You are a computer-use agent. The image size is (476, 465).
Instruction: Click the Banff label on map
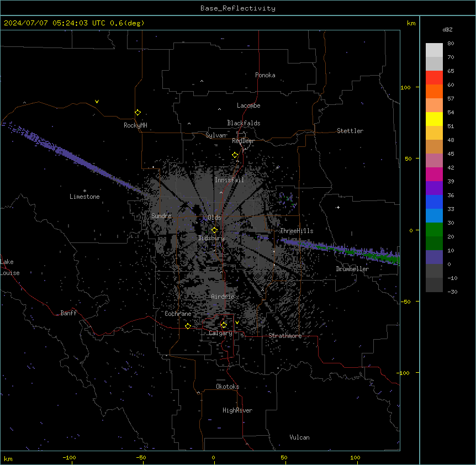pyautogui.click(x=68, y=313)
